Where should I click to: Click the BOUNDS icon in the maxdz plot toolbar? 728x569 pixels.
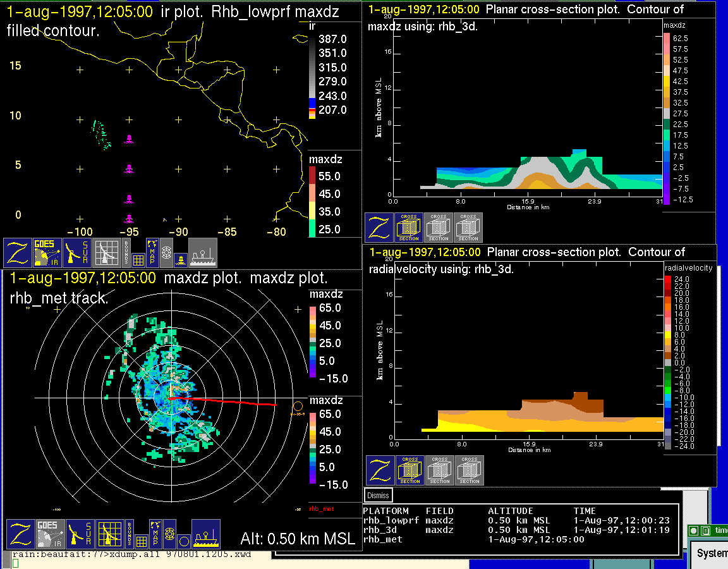tap(129, 534)
